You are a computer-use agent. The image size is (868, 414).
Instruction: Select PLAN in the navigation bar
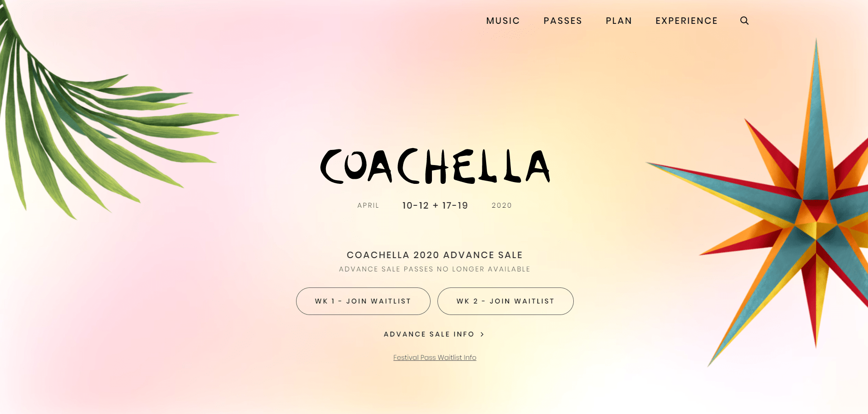619,21
